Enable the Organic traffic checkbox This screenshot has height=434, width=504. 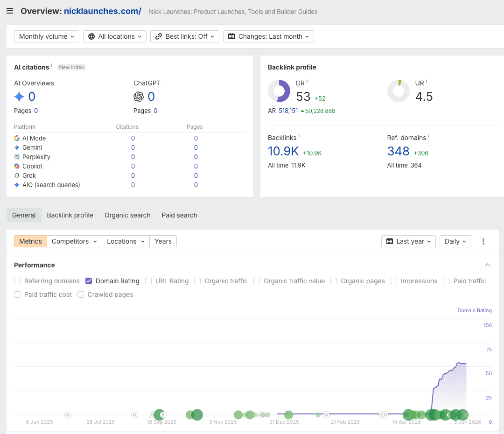point(198,281)
